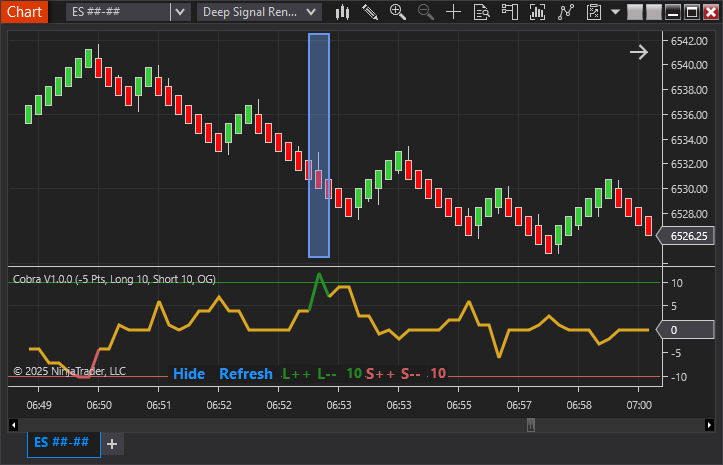Enable the crosshair cursor tool
Viewport: 723px width, 465px height.
click(454, 12)
